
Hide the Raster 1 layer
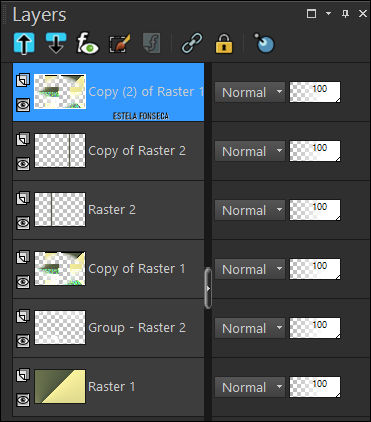[x=23, y=399]
